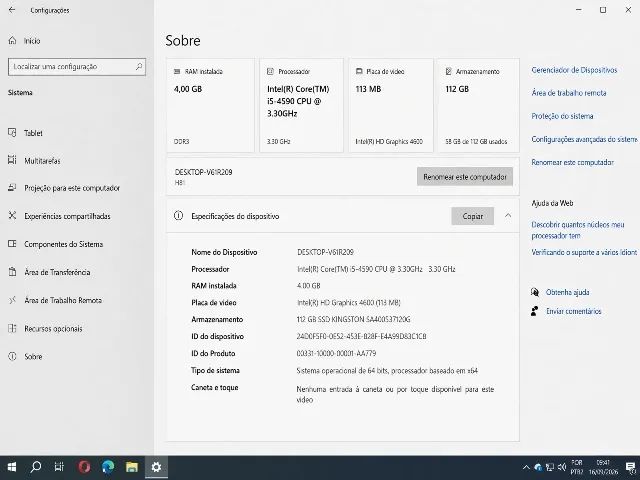Go back with the arrow in Configurações
640x480 pixels.
pyautogui.click(x=12, y=10)
